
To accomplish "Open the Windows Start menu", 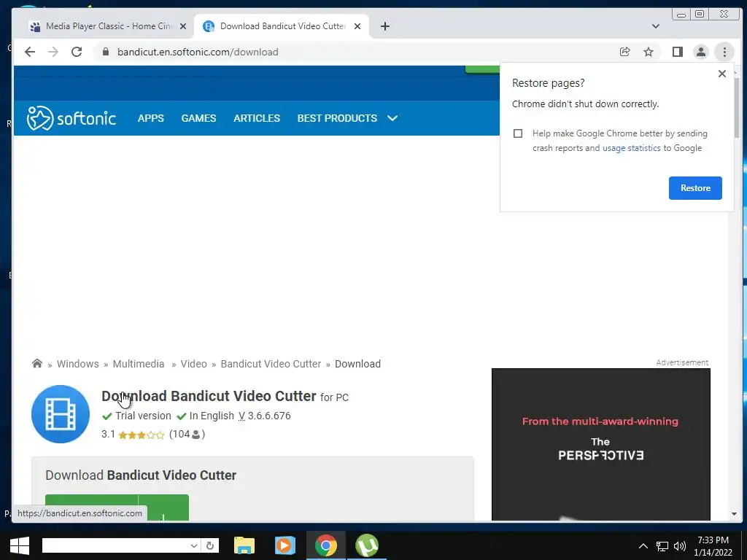I will (19, 545).
